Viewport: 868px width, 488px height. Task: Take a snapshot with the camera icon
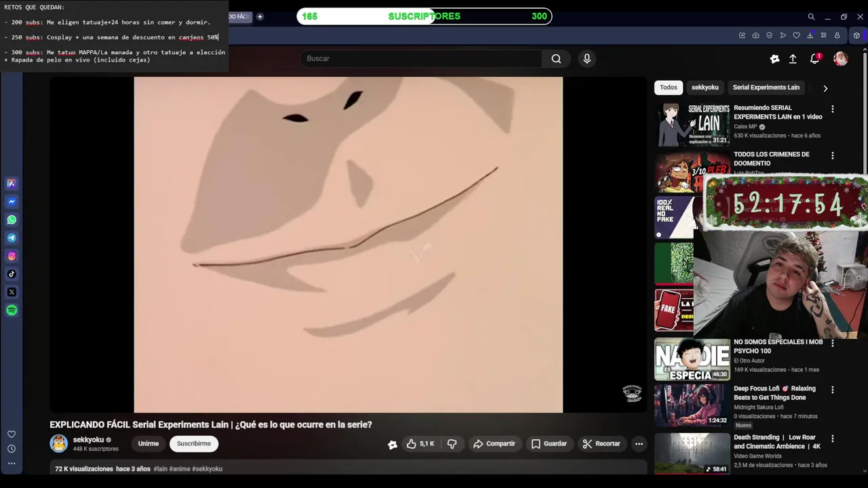pos(755,35)
